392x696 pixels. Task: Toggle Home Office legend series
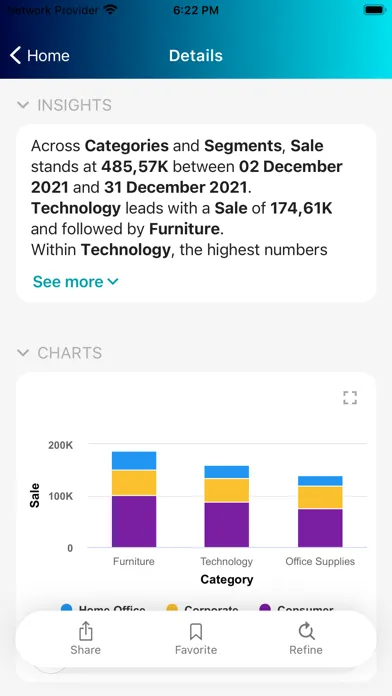(x=103, y=609)
